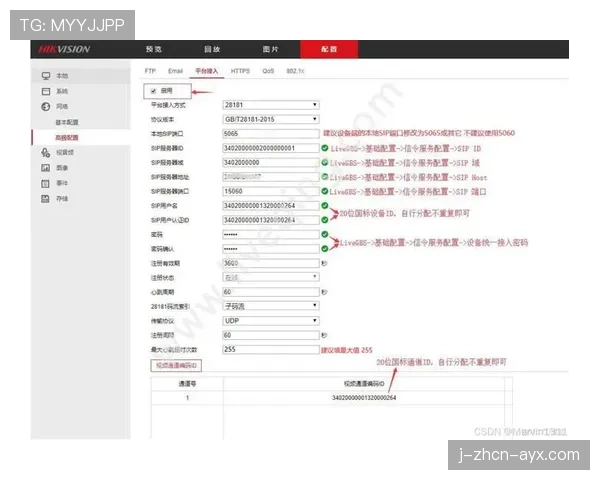Viewport: 600px width, 480px height.
Task: Select 高级配置 under 网络 in sidebar
Action: (x=67, y=137)
